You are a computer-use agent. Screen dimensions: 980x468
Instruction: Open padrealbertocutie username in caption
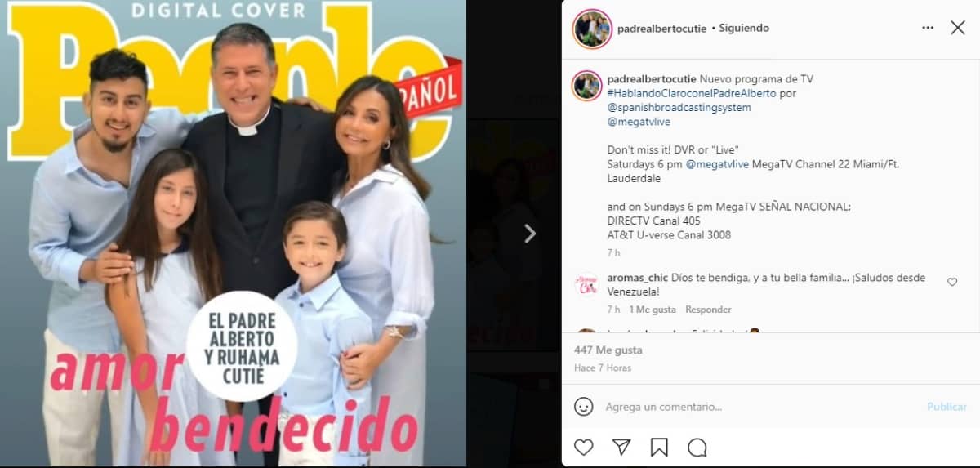pyautogui.click(x=652, y=79)
